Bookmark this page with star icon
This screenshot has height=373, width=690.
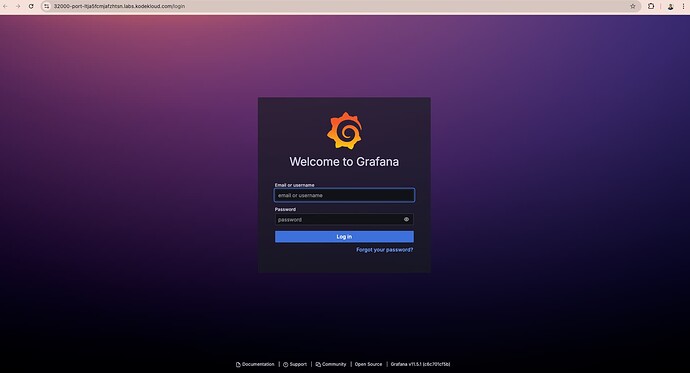tap(633, 6)
